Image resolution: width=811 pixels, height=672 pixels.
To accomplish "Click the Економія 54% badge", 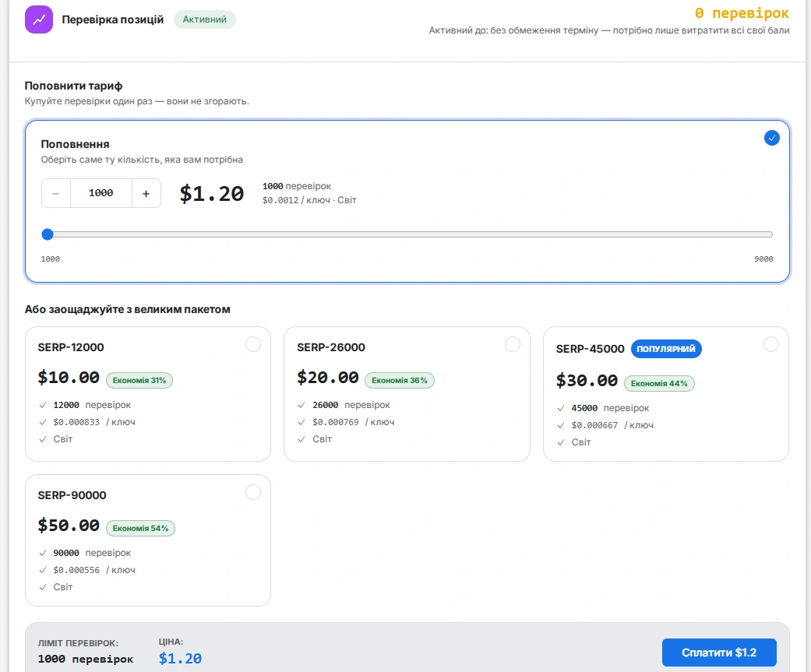I will point(140,528).
